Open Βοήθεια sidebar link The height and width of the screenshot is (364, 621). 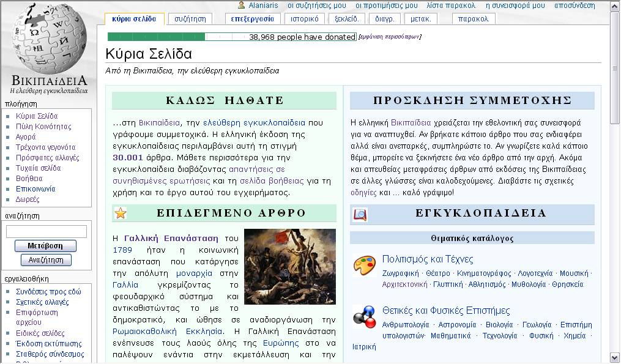pyautogui.click(x=29, y=178)
